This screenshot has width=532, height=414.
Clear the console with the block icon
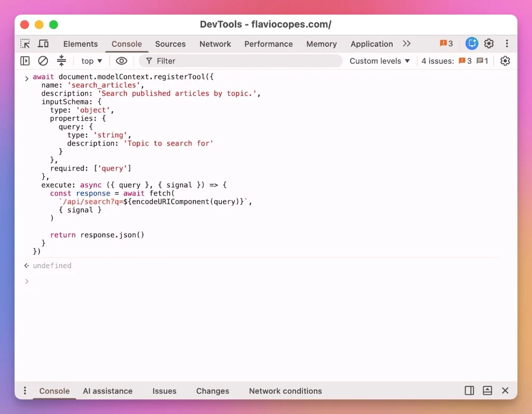(x=43, y=61)
